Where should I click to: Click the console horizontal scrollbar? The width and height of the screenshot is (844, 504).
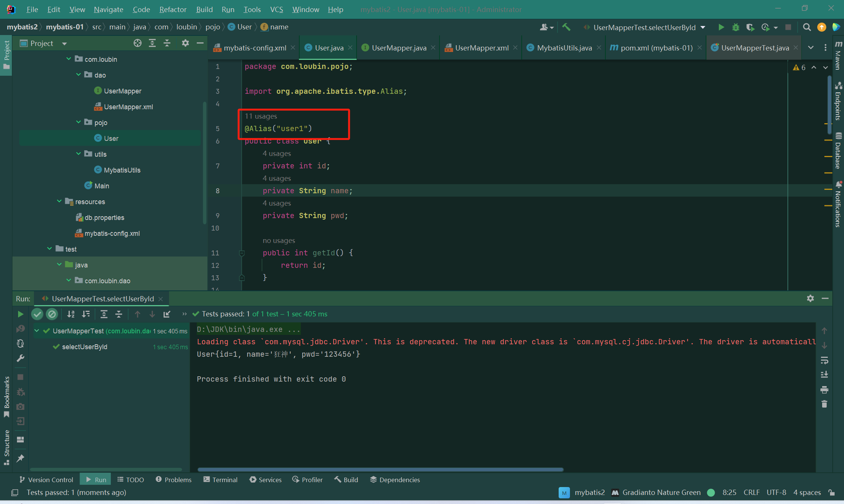point(380,470)
